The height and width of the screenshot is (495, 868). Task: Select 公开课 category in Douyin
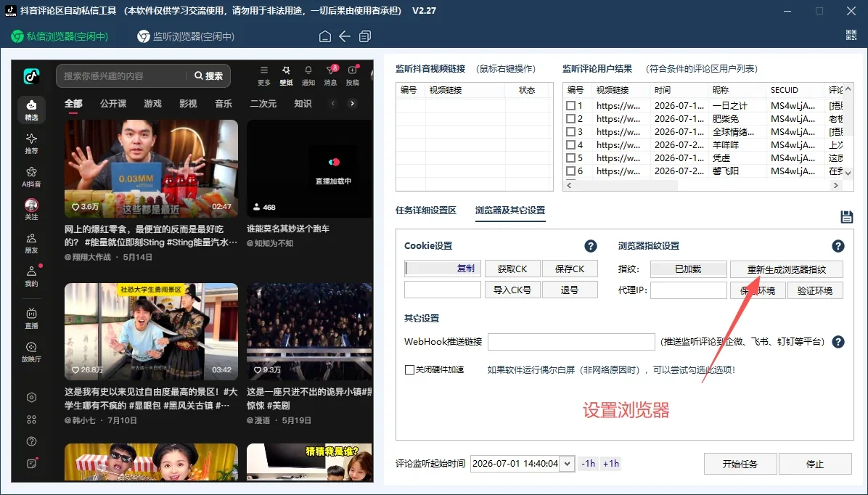point(113,104)
